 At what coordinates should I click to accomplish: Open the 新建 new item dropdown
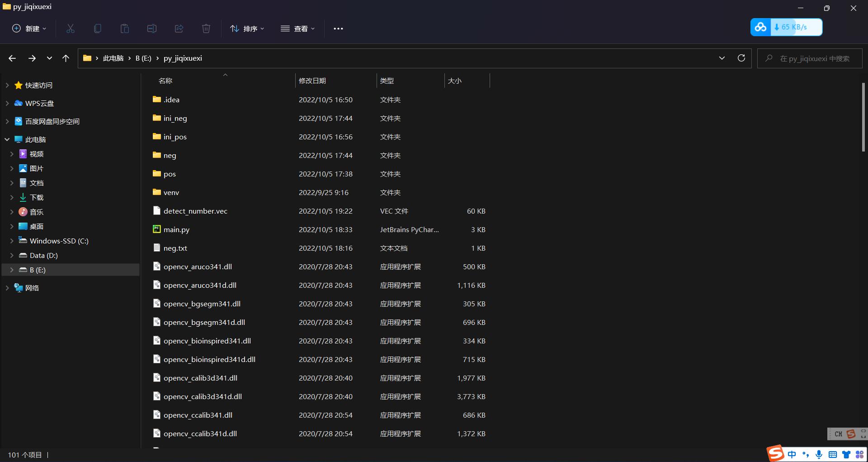click(x=29, y=29)
